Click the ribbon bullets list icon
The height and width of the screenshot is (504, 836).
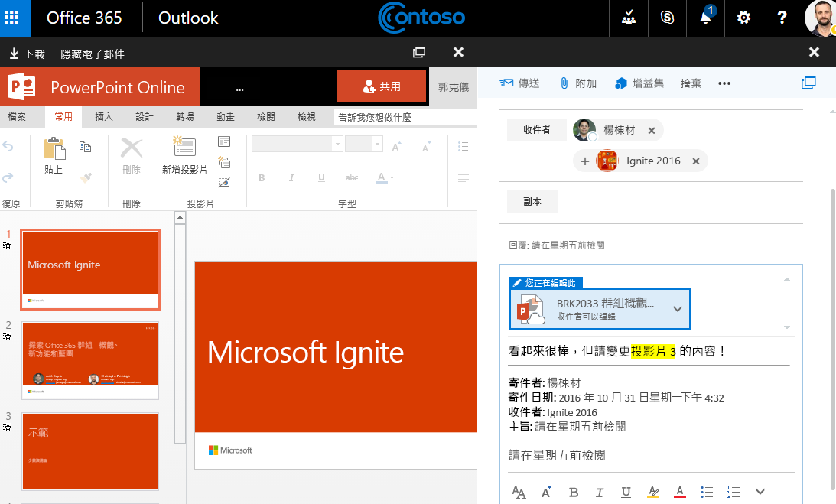[x=464, y=146]
